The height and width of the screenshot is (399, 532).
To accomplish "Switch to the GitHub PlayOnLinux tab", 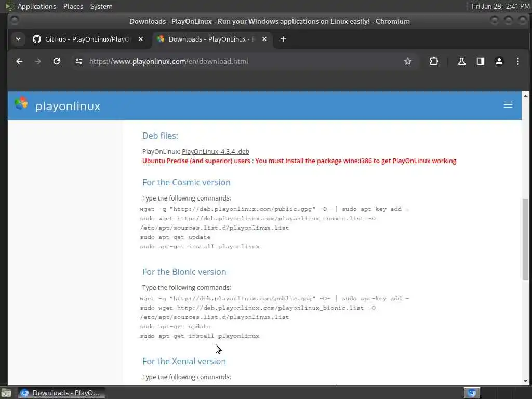I will (x=82, y=39).
